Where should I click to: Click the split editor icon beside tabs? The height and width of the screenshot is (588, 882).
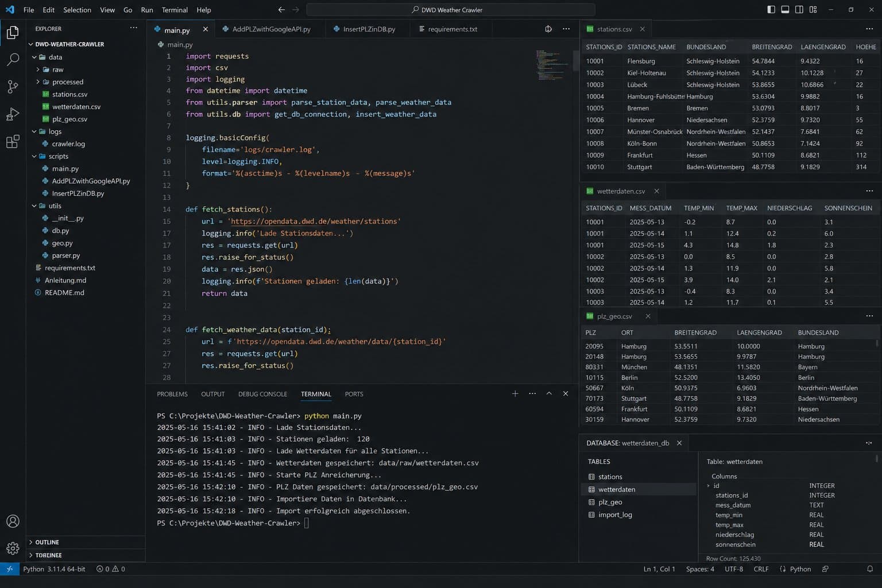click(x=548, y=29)
